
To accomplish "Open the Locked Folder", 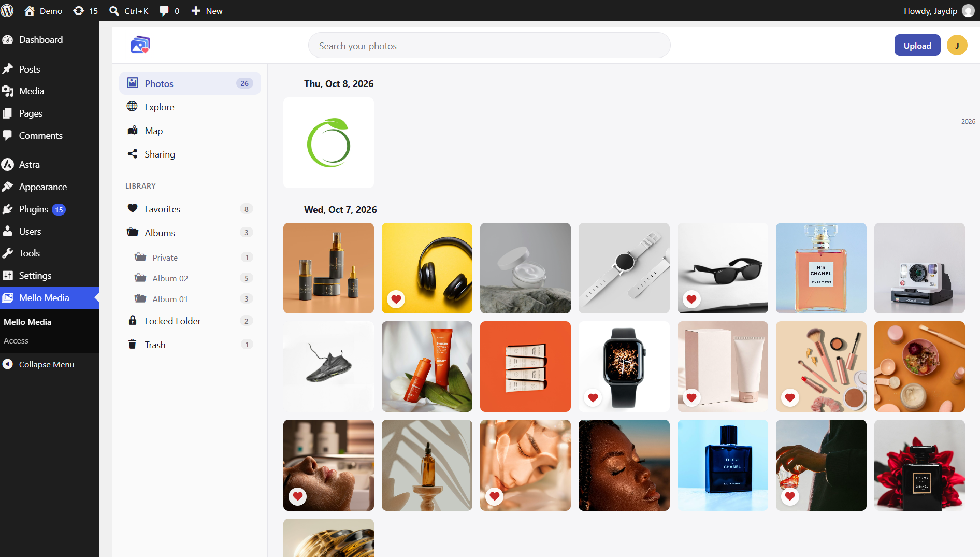I will (x=190, y=321).
